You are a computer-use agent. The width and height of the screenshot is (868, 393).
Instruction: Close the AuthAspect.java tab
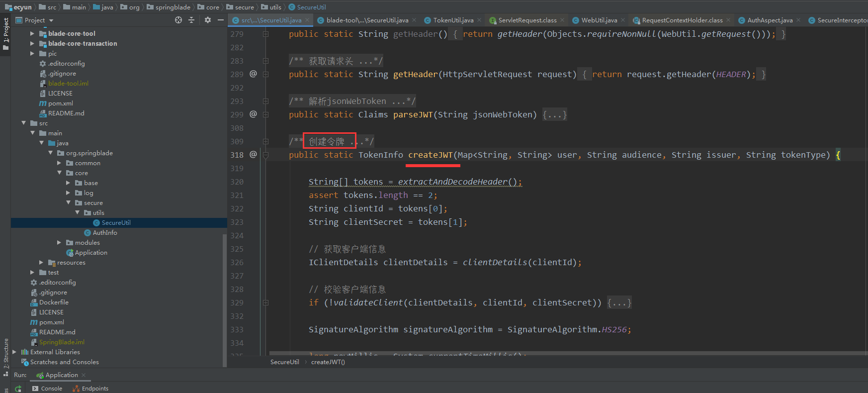(x=798, y=20)
